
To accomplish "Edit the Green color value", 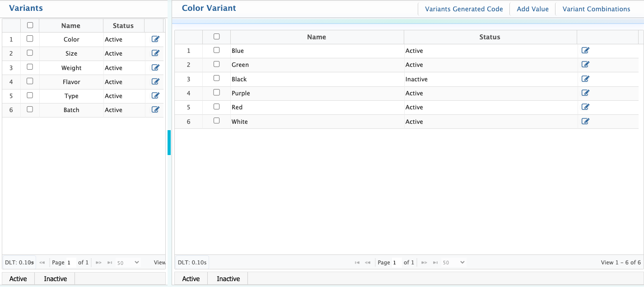I will [585, 65].
